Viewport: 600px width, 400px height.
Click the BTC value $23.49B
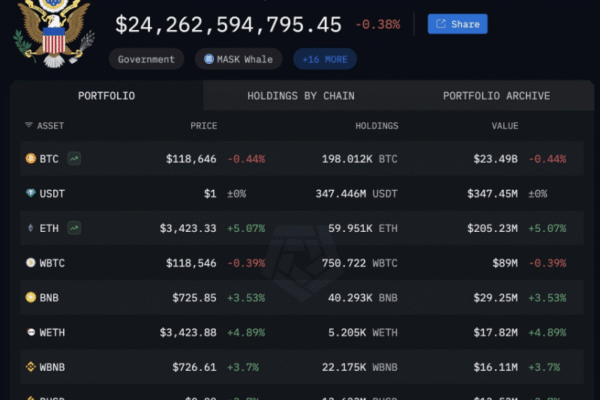click(x=496, y=159)
